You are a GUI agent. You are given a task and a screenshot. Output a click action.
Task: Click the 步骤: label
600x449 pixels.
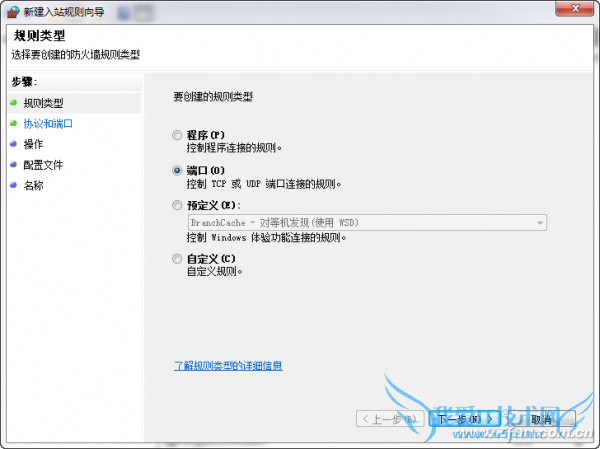point(24,82)
